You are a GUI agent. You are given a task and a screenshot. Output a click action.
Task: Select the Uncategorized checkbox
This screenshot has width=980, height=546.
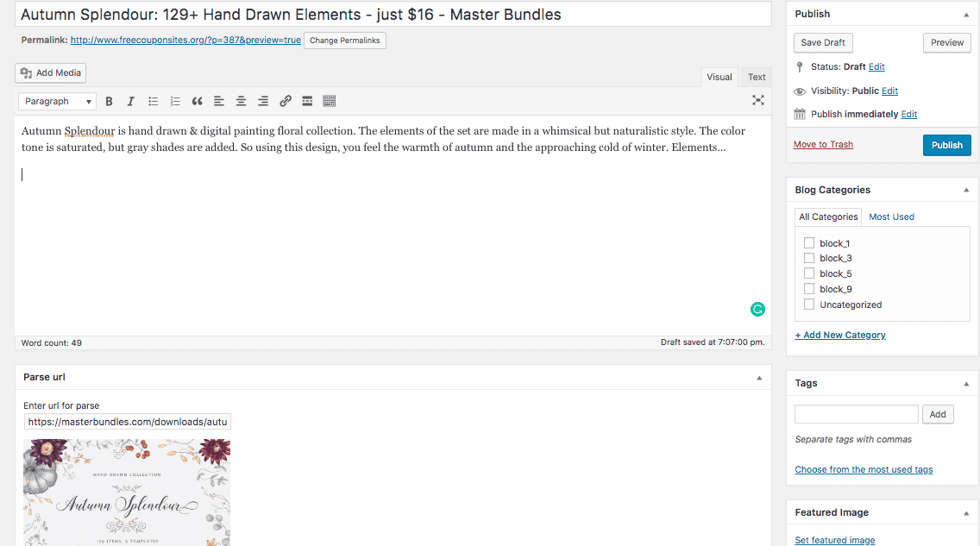click(x=808, y=304)
